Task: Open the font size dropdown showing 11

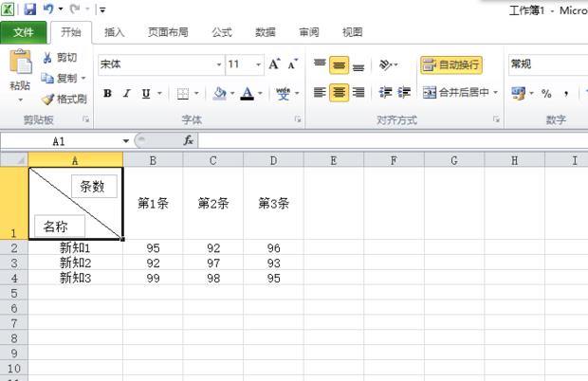Action: (x=244, y=64)
